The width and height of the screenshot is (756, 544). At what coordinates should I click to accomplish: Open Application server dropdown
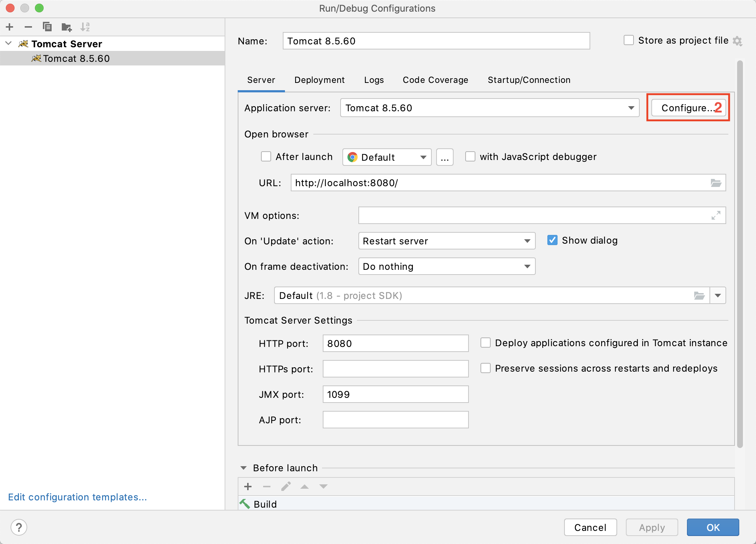[x=631, y=108]
